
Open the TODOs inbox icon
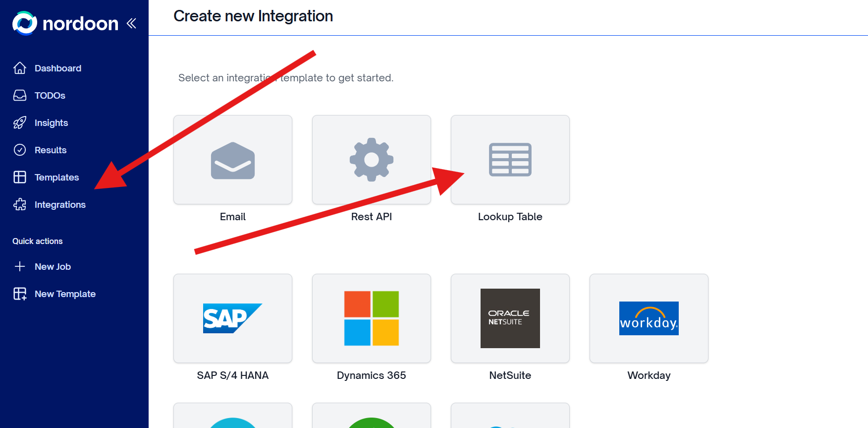(x=19, y=95)
